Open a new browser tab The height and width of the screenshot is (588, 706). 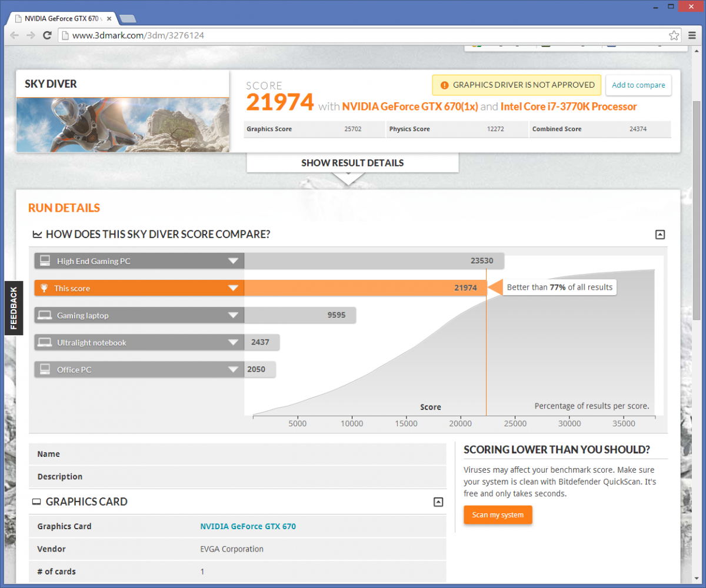[128, 19]
